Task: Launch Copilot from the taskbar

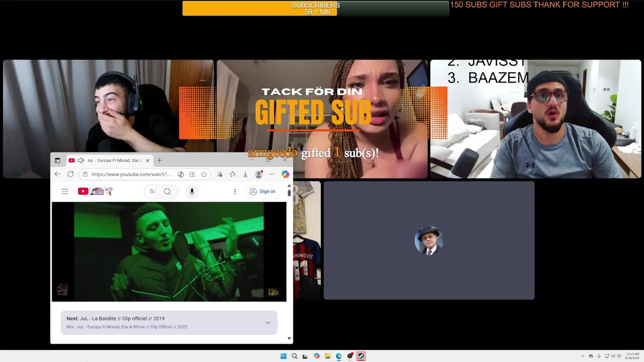Action: pyautogui.click(x=316, y=356)
